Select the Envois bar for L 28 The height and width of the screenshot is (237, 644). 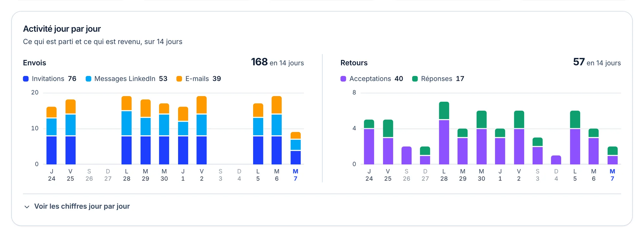tap(127, 130)
